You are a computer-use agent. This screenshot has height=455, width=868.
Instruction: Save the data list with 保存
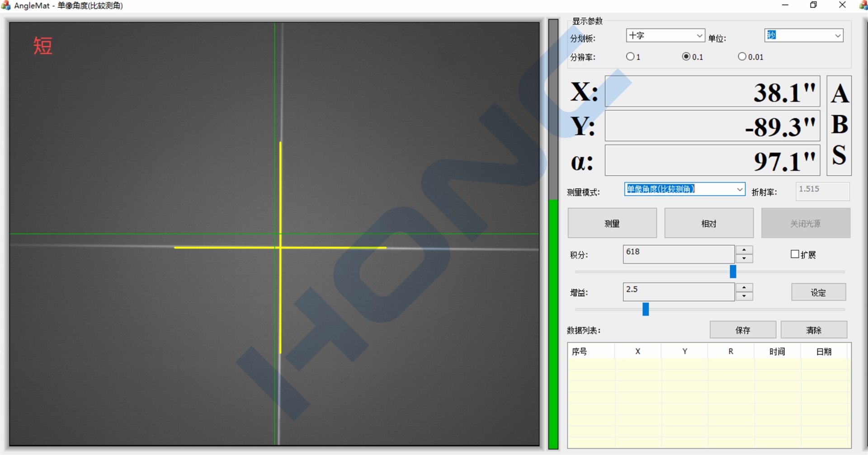(x=742, y=330)
